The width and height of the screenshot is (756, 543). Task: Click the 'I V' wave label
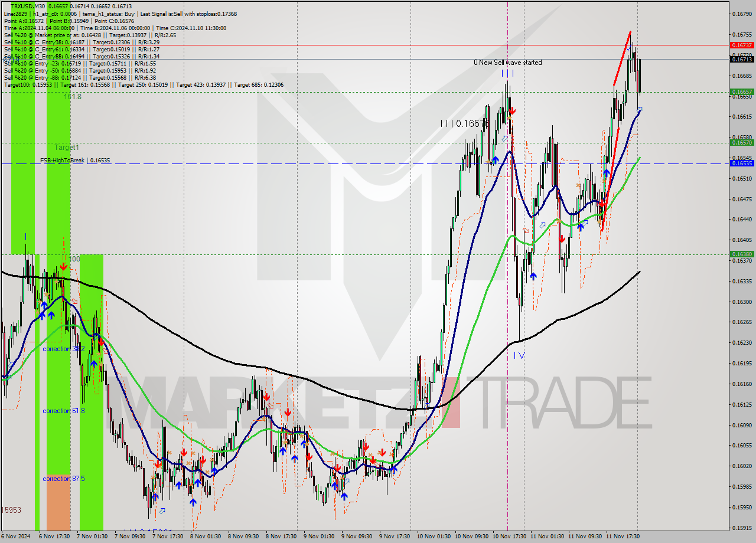pos(519,355)
